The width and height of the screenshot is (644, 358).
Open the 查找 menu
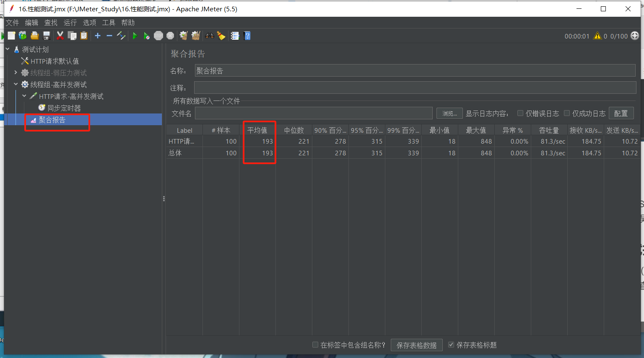(51, 23)
